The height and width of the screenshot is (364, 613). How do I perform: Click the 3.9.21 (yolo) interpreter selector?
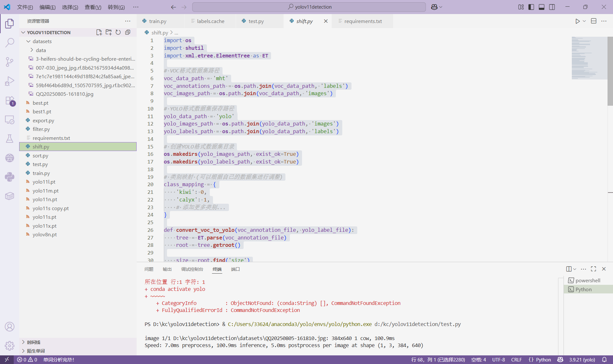582,360
